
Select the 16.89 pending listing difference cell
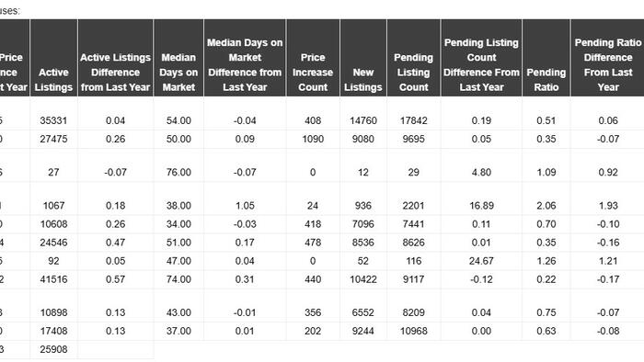pyautogui.click(x=481, y=206)
